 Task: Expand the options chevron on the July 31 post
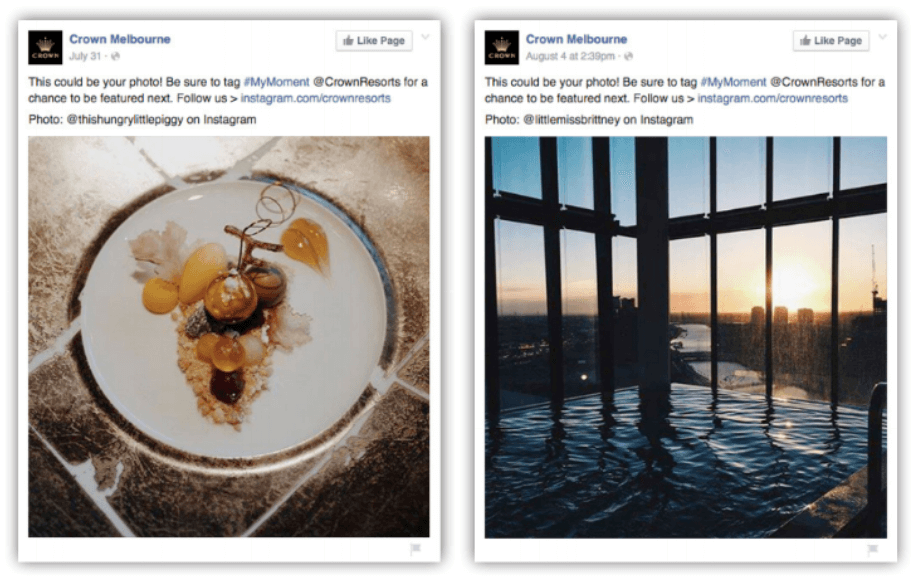425,38
